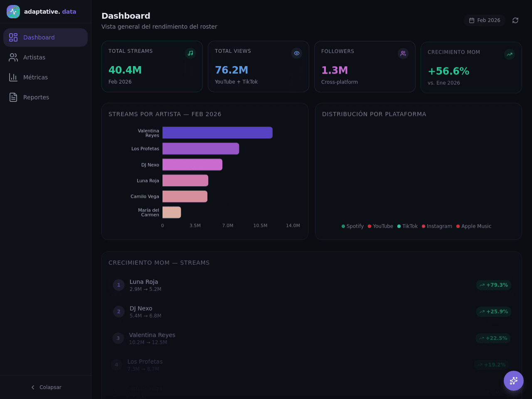
Task: Click the Los Profetas bar in chart
Action: [x=201, y=149]
